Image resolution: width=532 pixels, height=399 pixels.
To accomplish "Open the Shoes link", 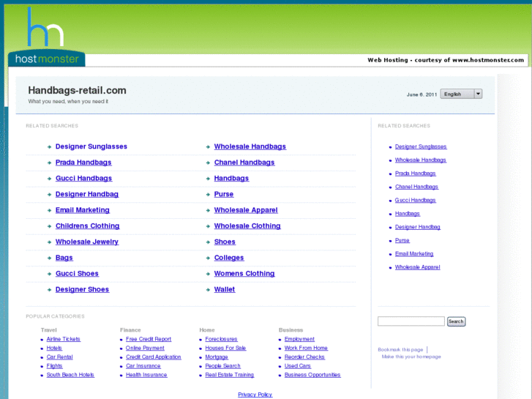I will point(225,242).
